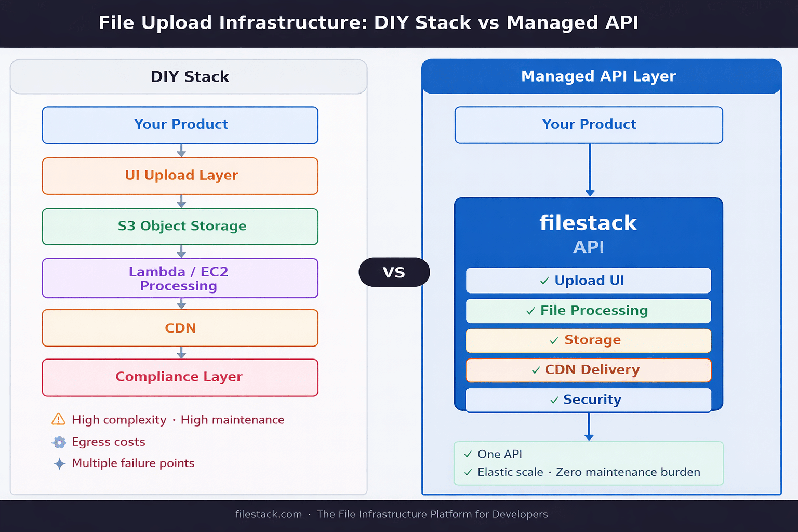The image size is (798, 532).
Task: Click the sparkle icon beside Multiple failure points
Action: tap(59, 463)
